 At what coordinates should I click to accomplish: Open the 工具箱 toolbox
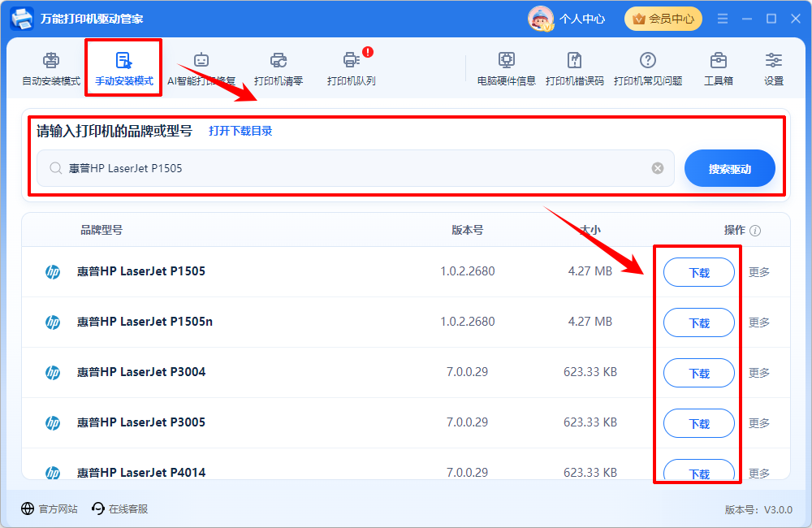pyautogui.click(x=719, y=68)
